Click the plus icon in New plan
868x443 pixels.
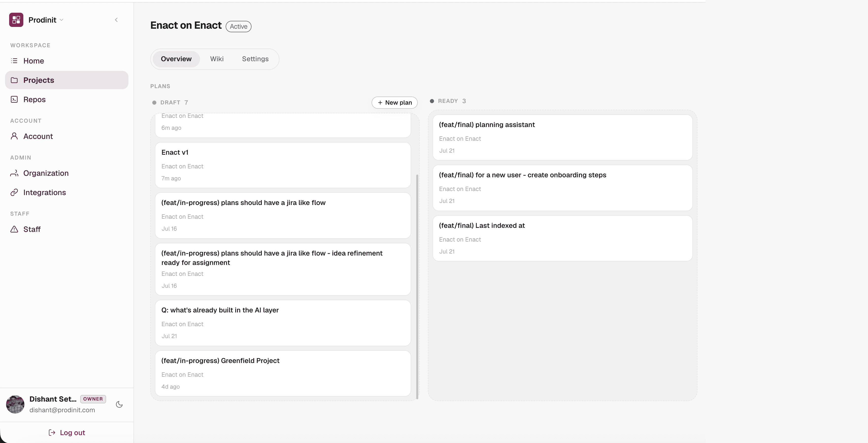click(380, 103)
